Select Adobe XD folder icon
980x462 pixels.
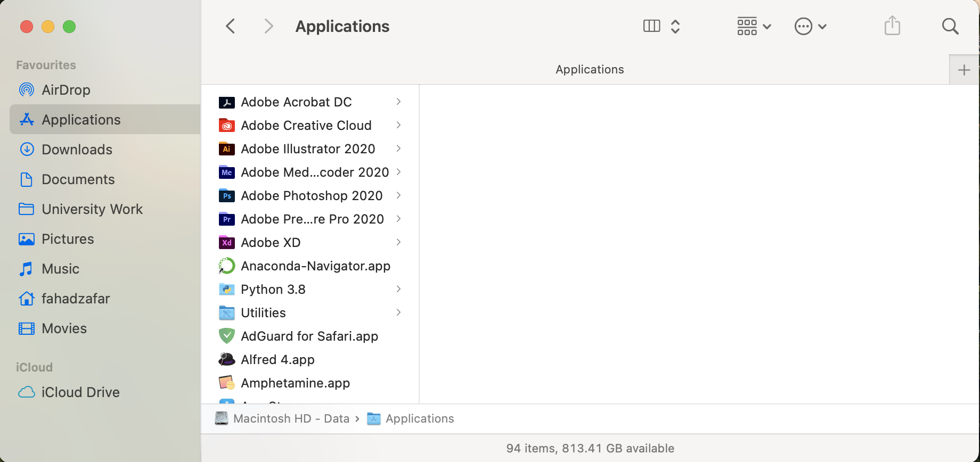click(x=227, y=243)
